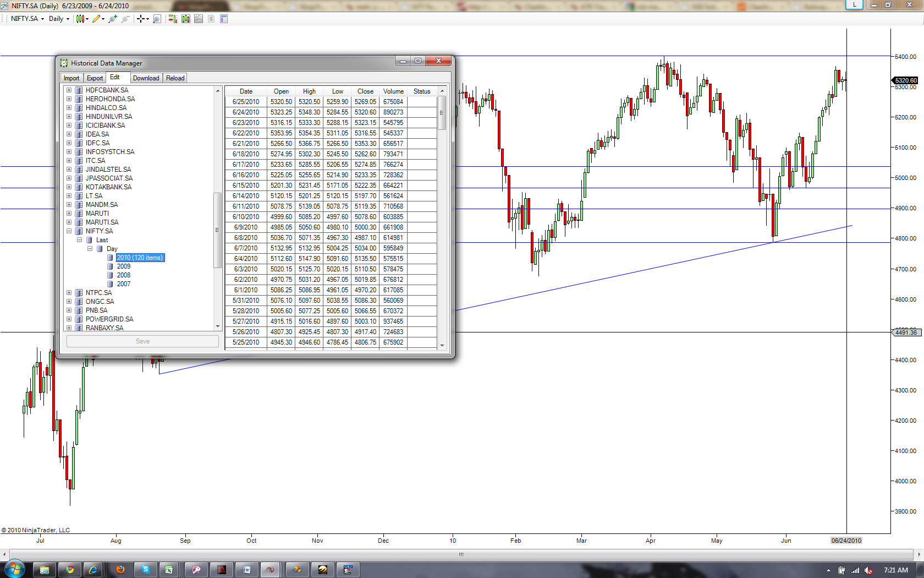
Task: Open Windows Explorer from taskbar
Action: pyautogui.click(x=45, y=570)
